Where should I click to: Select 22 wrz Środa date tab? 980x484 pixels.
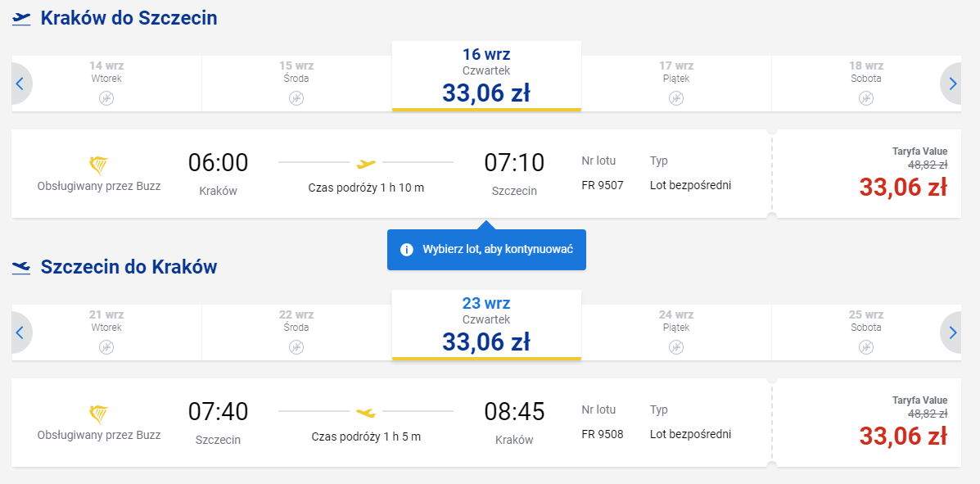point(296,332)
